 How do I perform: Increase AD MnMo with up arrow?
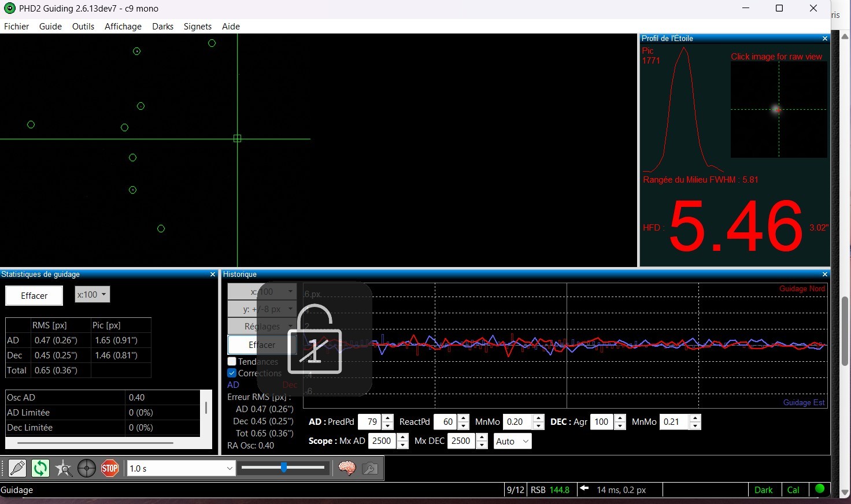(x=538, y=418)
